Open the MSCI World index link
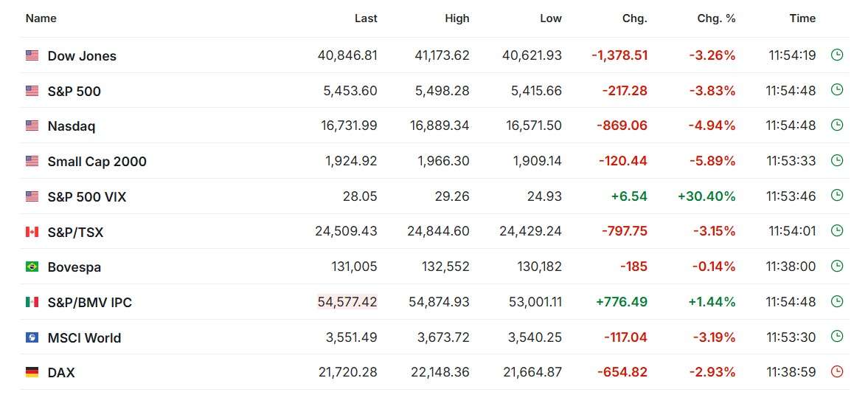Viewport: 868px width, 395px height. [84, 337]
